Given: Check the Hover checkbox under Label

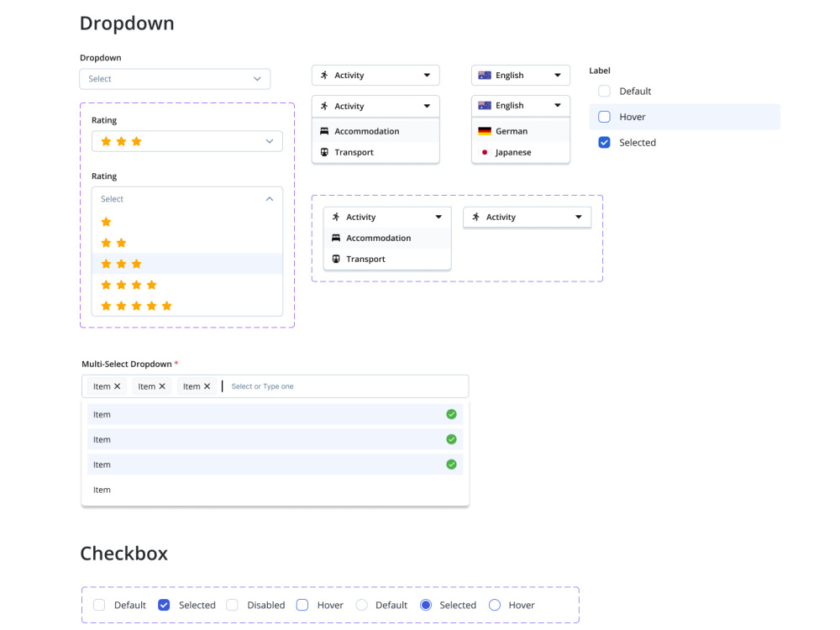Looking at the screenshot, I should 604,117.
